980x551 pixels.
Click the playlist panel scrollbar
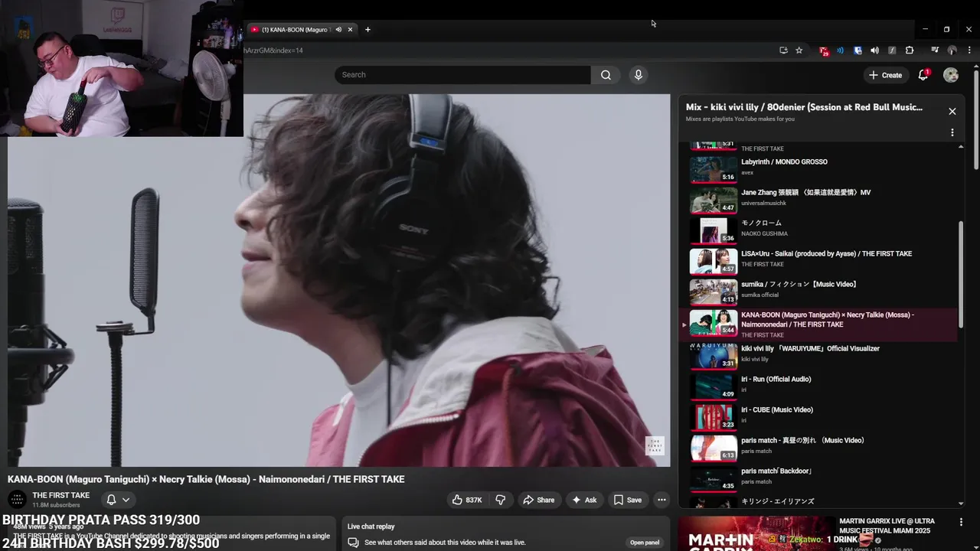click(x=961, y=275)
